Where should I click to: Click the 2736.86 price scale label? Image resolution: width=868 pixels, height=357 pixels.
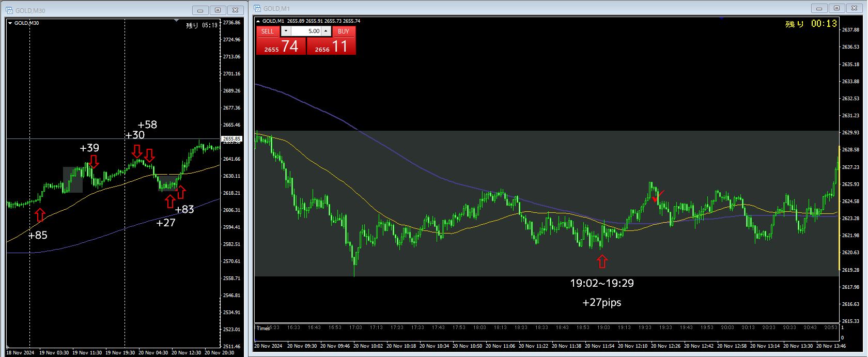231,23
